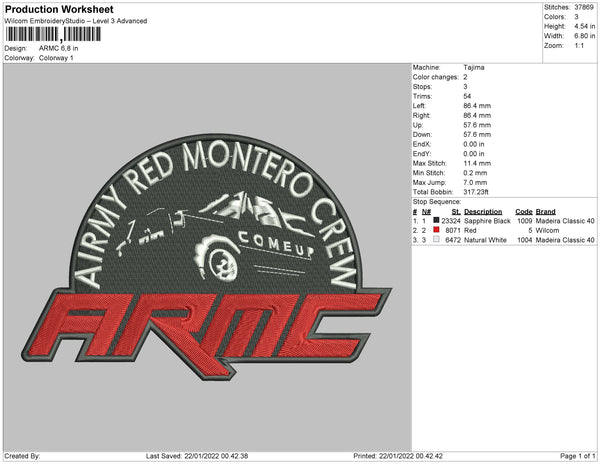The width and height of the screenshot is (600, 464).
Task: Click 'Wilcom EmbroideryStudio – Level 3 Advanced' text
Action: click(76, 21)
